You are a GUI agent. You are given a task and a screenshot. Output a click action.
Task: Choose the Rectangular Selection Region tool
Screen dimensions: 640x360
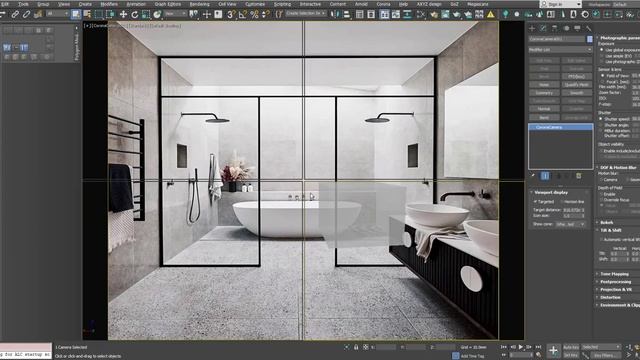click(x=99, y=14)
